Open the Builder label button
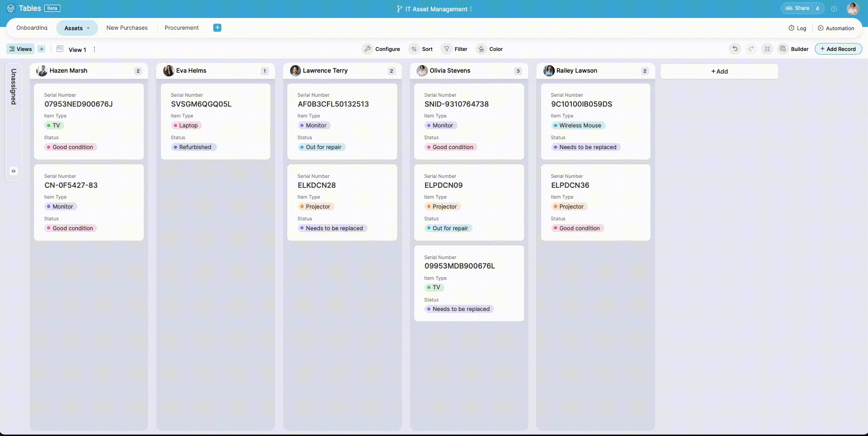The height and width of the screenshot is (436, 868). click(x=800, y=49)
